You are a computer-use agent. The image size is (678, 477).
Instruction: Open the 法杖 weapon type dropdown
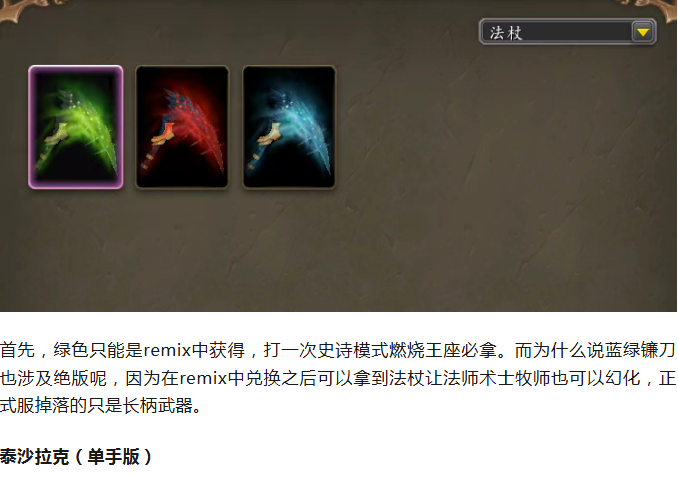tap(568, 32)
